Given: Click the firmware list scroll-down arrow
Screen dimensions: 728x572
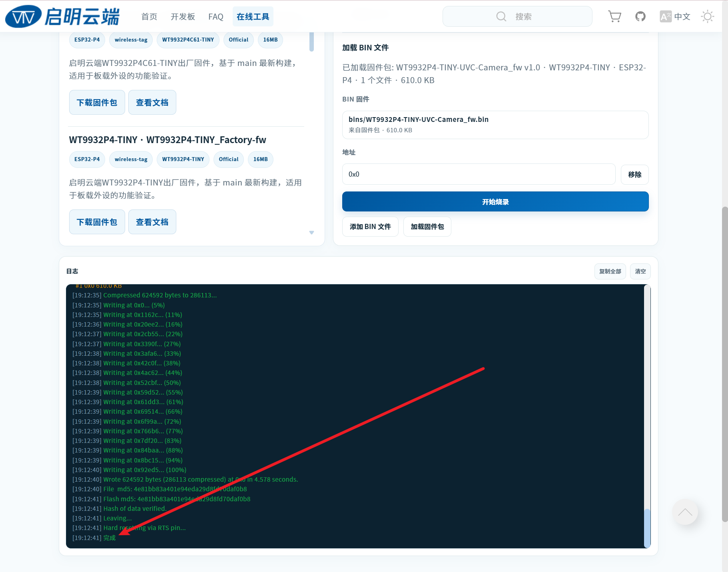Looking at the screenshot, I should (311, 233).
